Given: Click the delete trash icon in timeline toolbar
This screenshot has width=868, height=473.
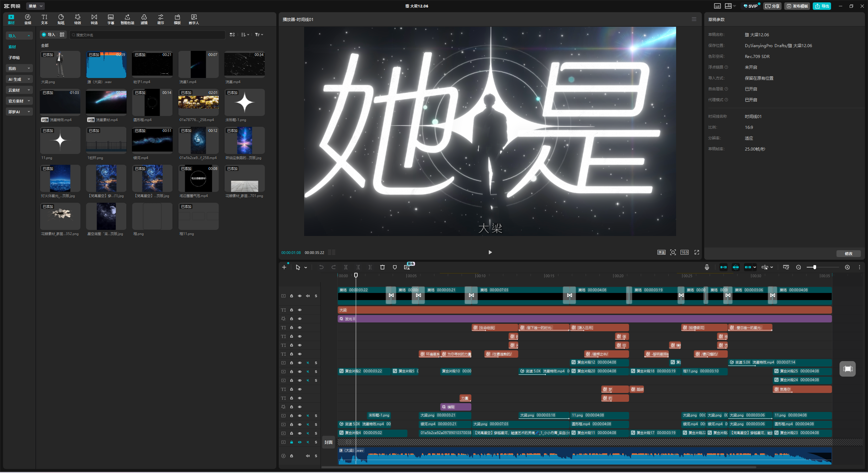Looking at the screenshot, I should point(382,267).
